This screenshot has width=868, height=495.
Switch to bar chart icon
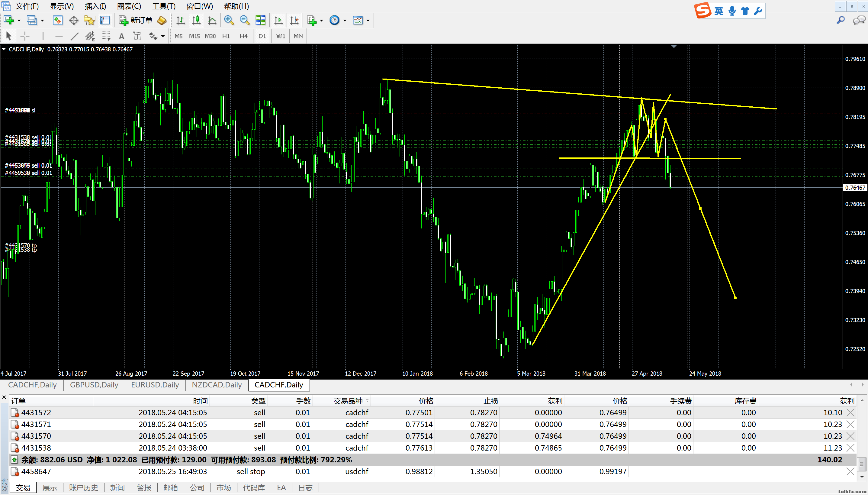pos(181,21)
